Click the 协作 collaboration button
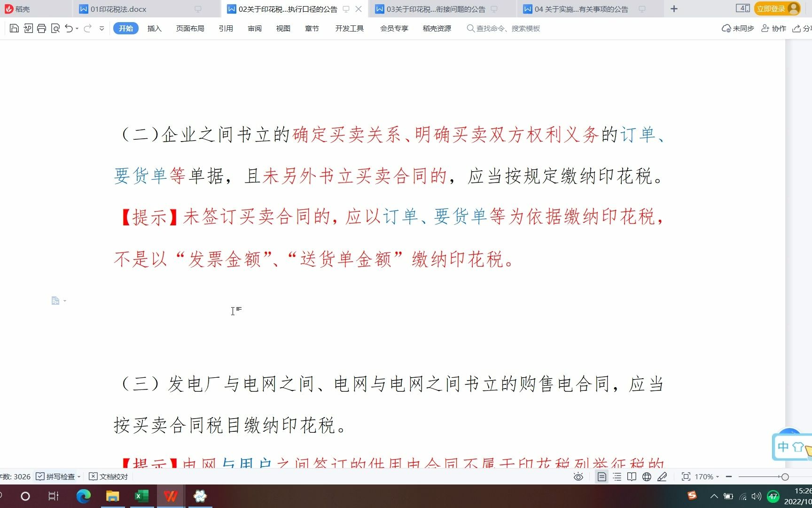Viewport: 812px width, 508px height. [x=773, y=29]
